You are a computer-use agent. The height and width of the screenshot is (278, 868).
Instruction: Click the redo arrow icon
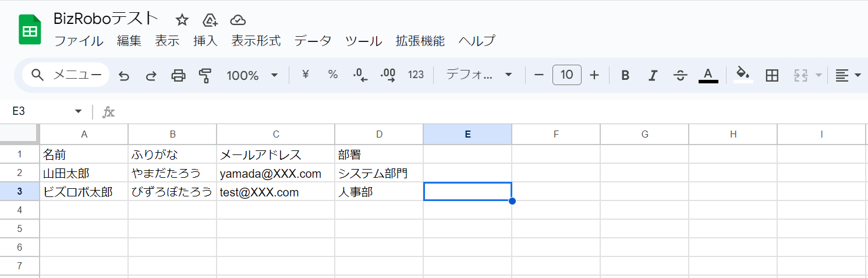tap(151, 75)
